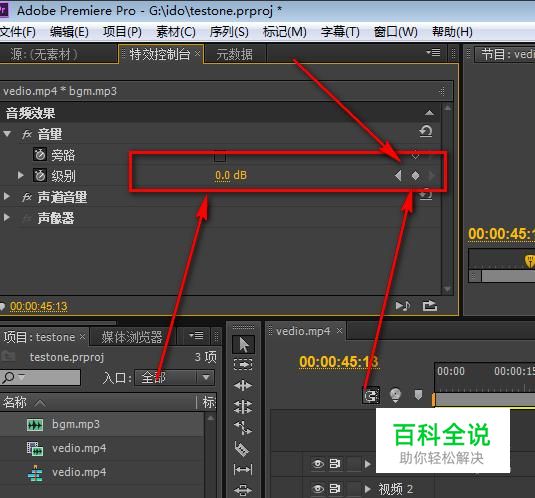Toggle the track lock box for 视频 2
This screenshot has width=535, height=498.
(x=354, y=489)
